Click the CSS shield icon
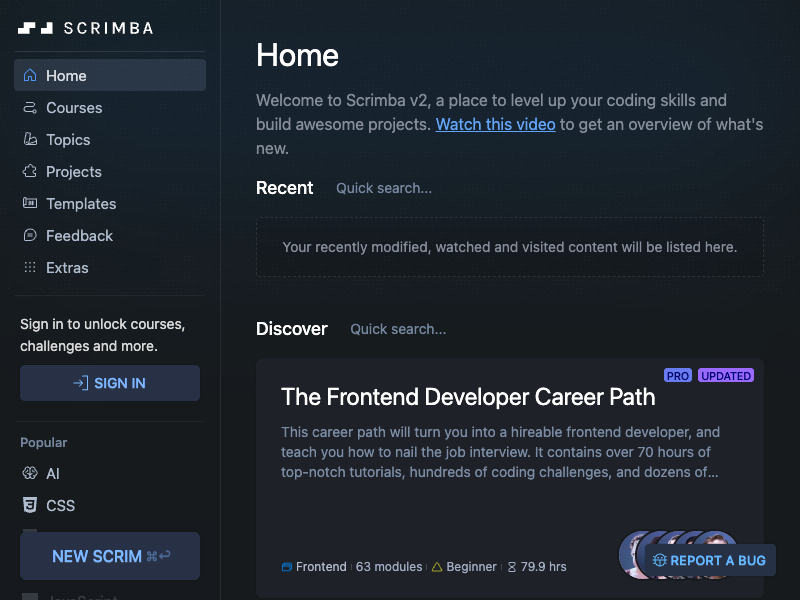This screenshot has width=800, height=600. [x=30, y=505]
